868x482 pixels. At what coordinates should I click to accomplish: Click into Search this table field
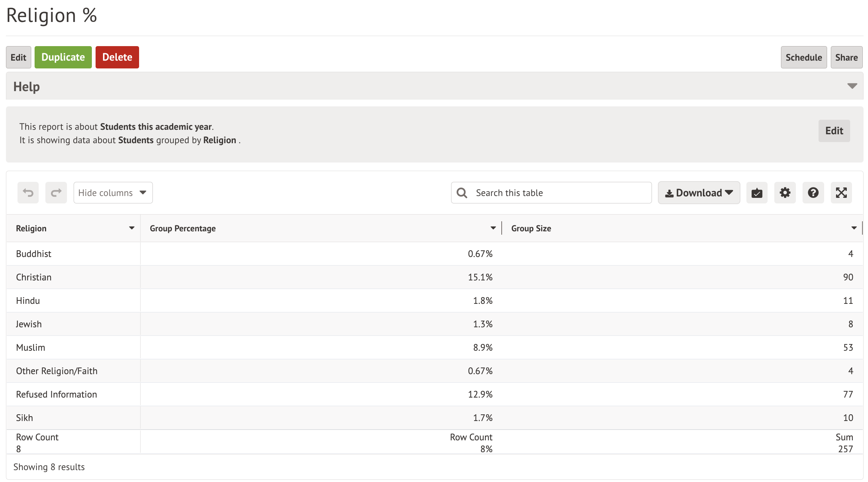(558, 193)
